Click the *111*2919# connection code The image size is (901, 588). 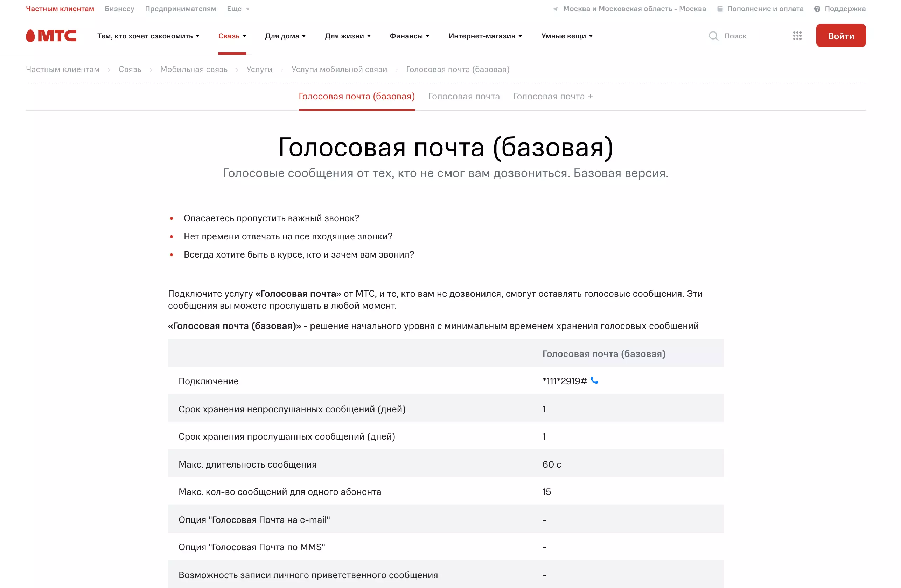(x=565, y=381)
